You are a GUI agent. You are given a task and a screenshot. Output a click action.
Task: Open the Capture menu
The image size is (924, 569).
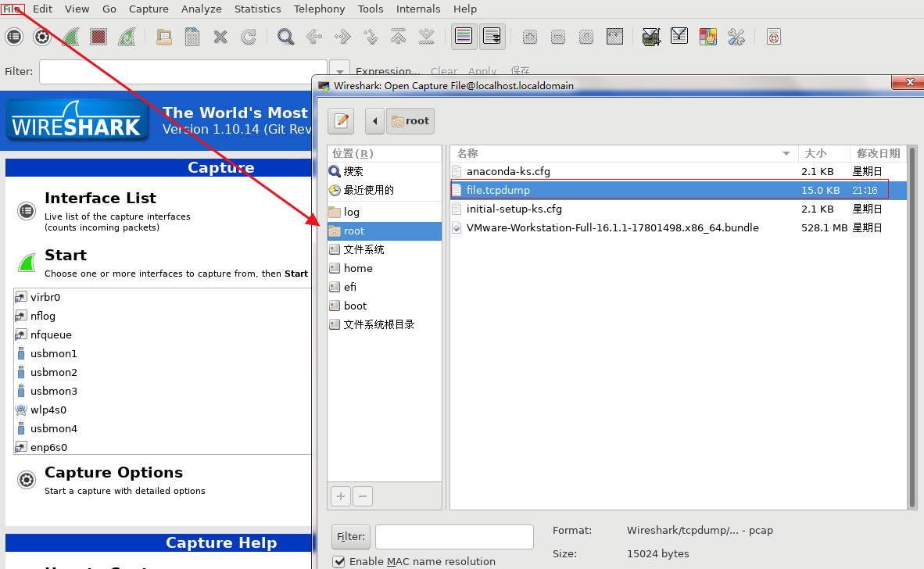149,9
